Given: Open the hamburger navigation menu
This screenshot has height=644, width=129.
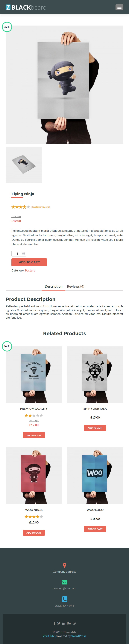Looking at the screenshot, I should [x=119, y=7].
